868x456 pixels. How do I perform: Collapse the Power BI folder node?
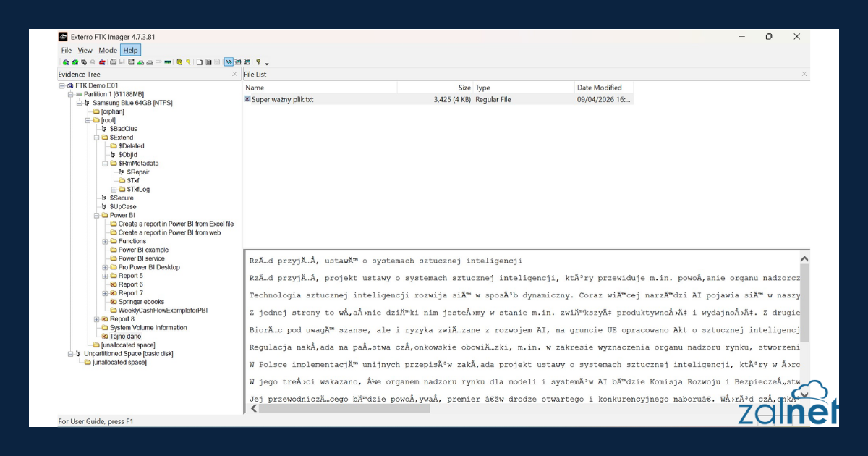point(96,216)
